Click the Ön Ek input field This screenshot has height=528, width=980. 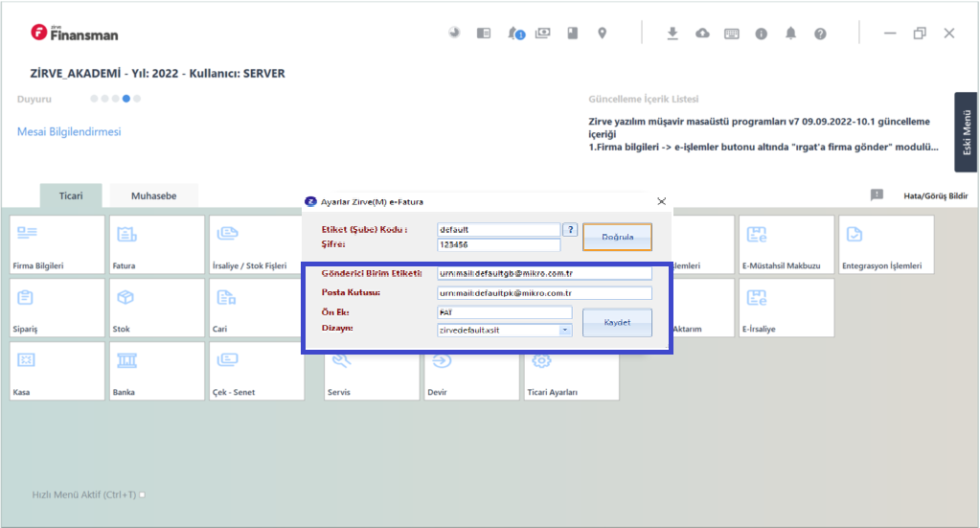tap(505, 311)
